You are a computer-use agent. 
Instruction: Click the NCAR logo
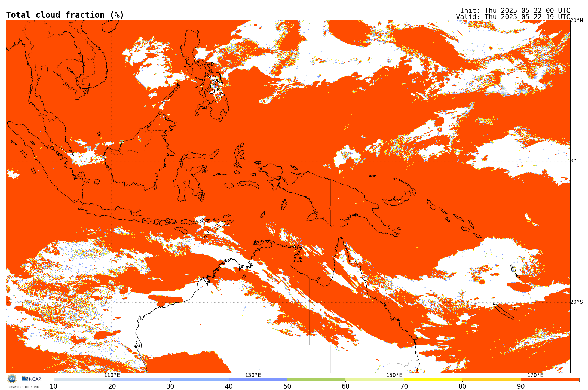coord(31,379)
